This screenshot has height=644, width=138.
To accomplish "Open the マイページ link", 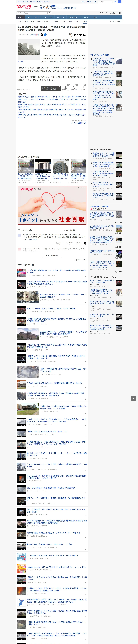I will (x=103, y=13).
